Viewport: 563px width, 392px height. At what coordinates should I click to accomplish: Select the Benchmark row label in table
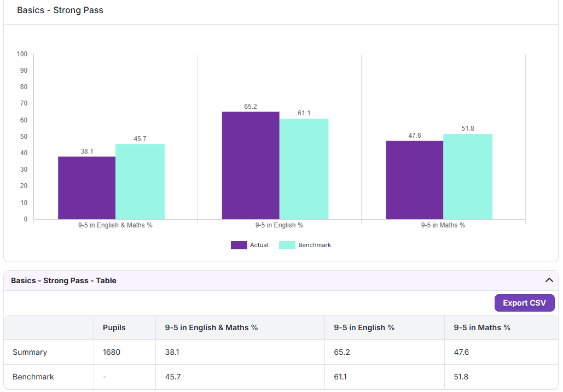pyautogui.click(x=33, y=377)
